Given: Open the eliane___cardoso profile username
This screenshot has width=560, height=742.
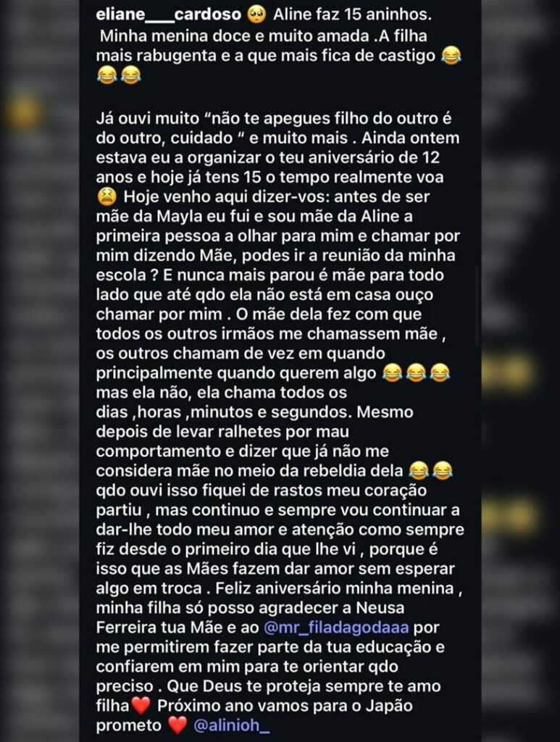Looking at the screenshot, I should (168, 14).
